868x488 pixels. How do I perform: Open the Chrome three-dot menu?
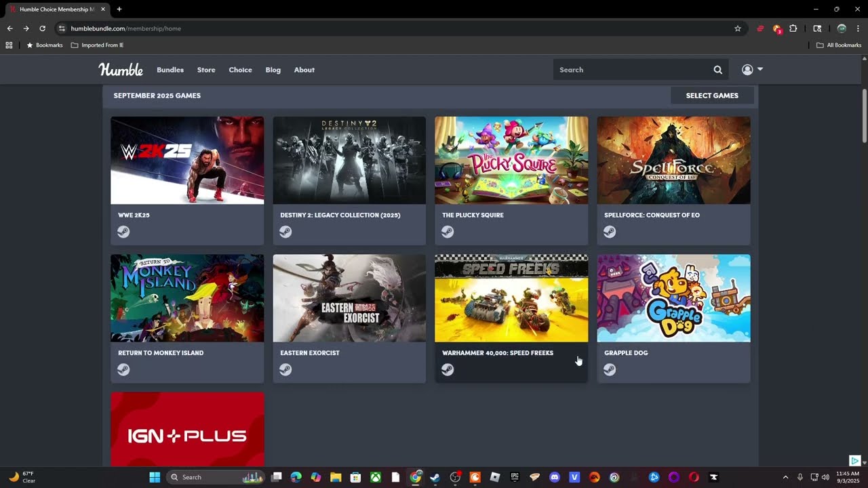click(x=858, y=28)
